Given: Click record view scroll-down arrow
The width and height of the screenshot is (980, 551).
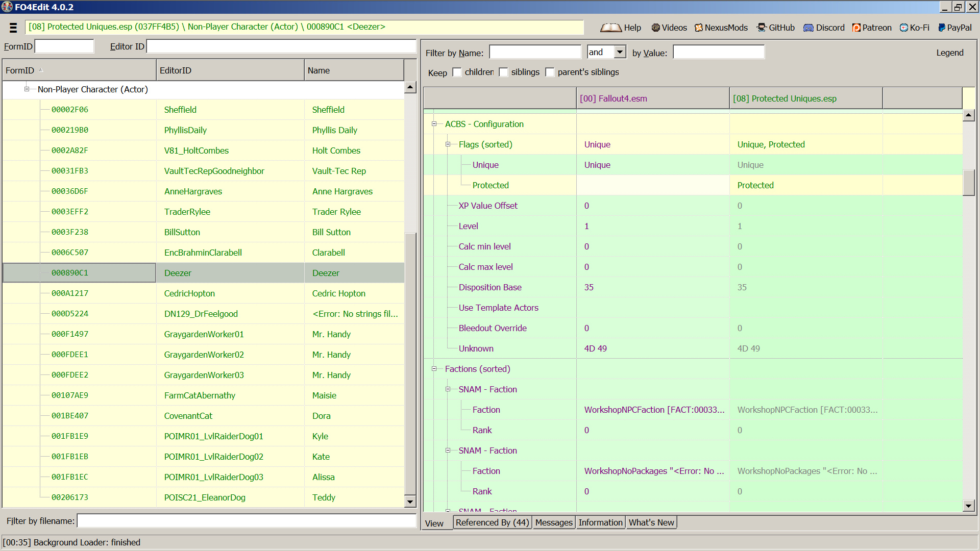Looking at the screenshot, I should tap(969, 506).
